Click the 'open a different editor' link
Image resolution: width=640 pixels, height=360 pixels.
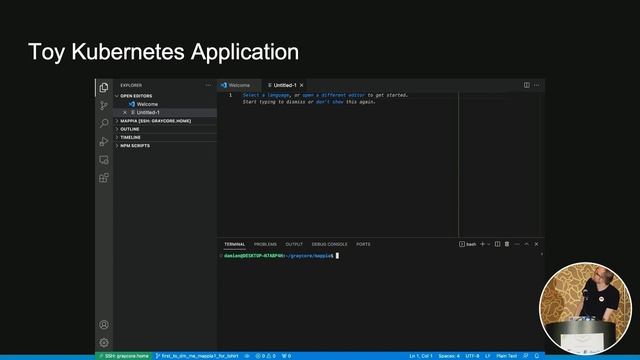333,95
